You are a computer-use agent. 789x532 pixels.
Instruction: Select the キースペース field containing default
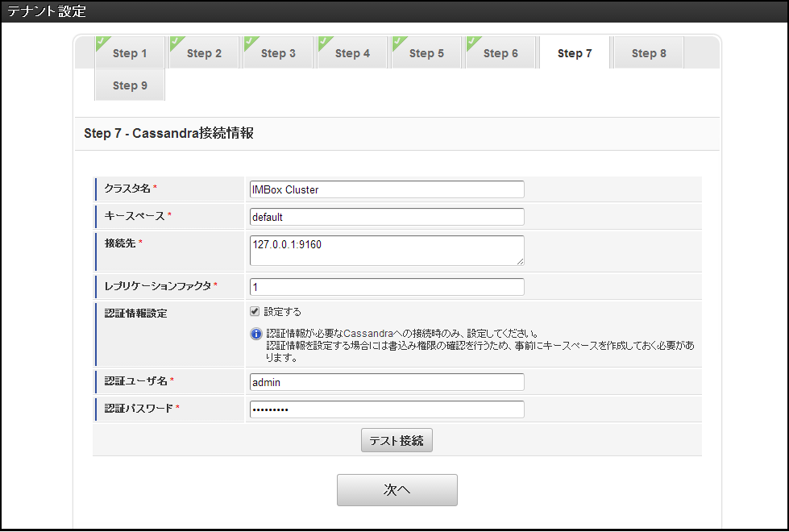[385, 217]
